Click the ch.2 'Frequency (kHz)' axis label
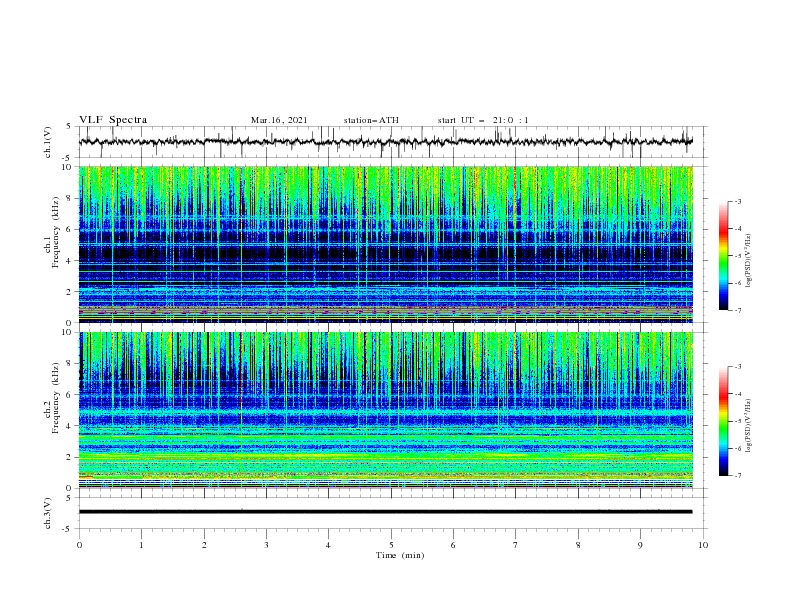 [x=56, y=398]
